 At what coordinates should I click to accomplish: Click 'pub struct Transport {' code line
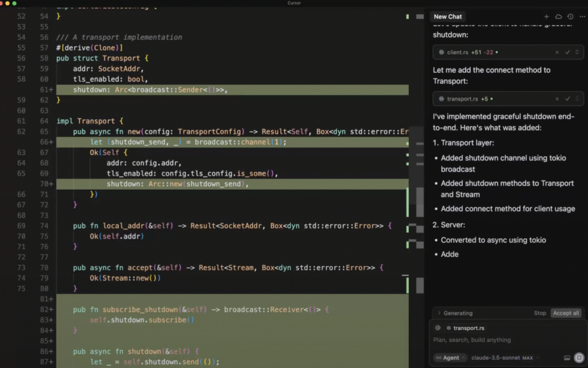(102, 58)
